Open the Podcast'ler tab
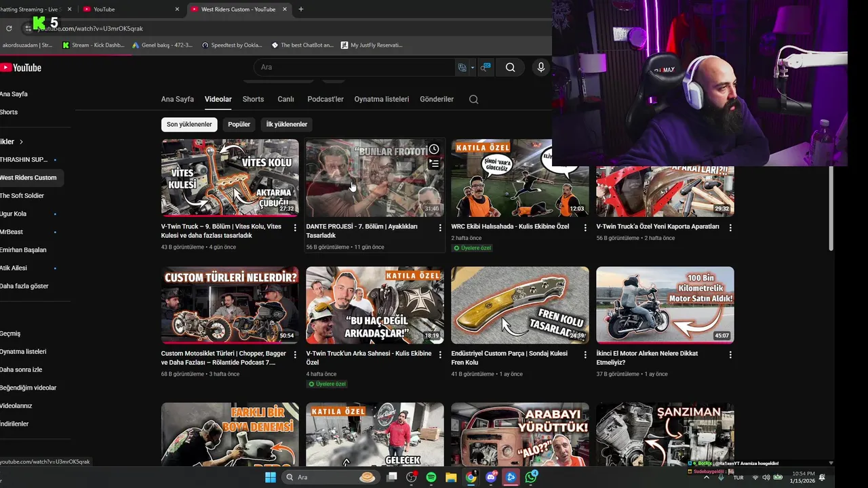Image resolution: width=868 pixels, height=488 pixels. click(325, 99)
